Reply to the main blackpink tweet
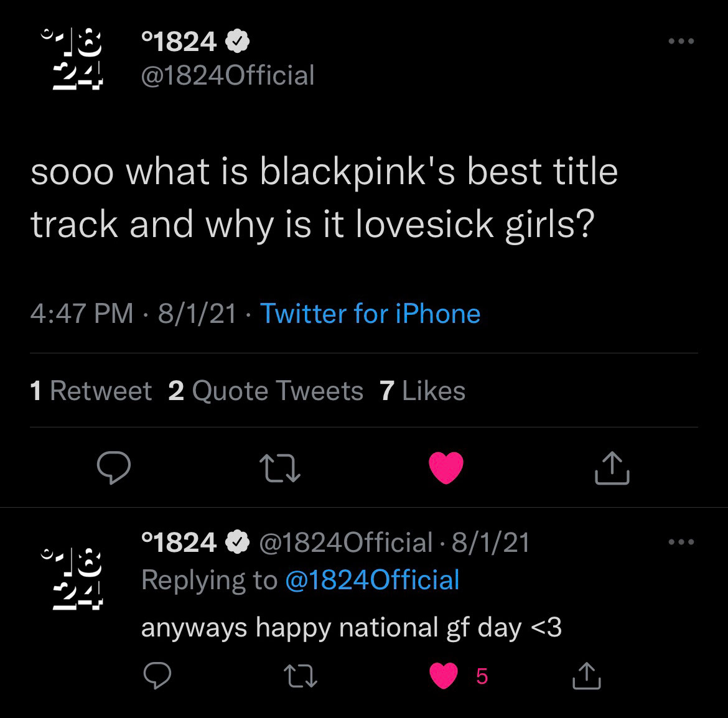Image resolution: width=728 pixels, height=718 pixels. [113, 469]
